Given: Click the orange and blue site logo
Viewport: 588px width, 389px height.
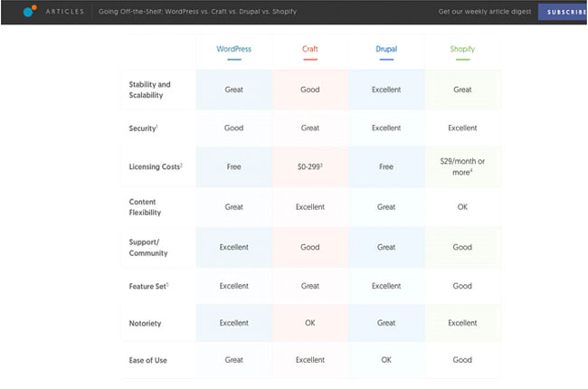Looking at the screenshot, I should [x=30, y=12].
